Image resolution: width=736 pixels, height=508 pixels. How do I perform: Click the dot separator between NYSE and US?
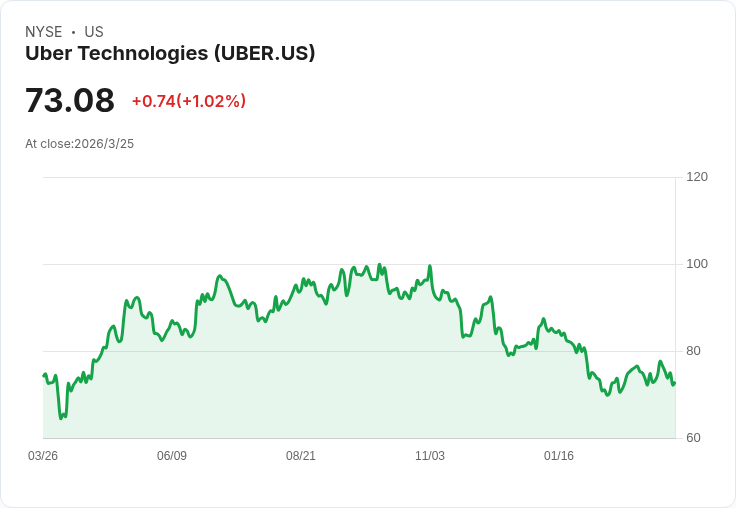pyautogui.click(x=73, y=33)
